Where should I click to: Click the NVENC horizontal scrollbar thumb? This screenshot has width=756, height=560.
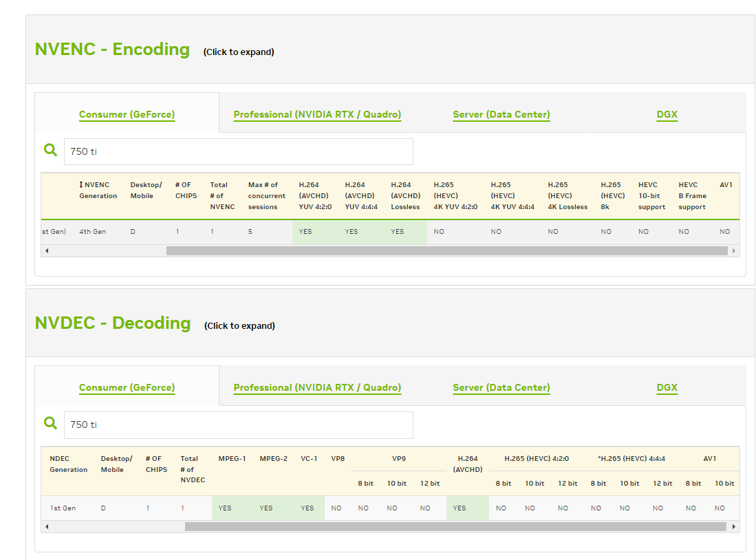click(446, 251)
